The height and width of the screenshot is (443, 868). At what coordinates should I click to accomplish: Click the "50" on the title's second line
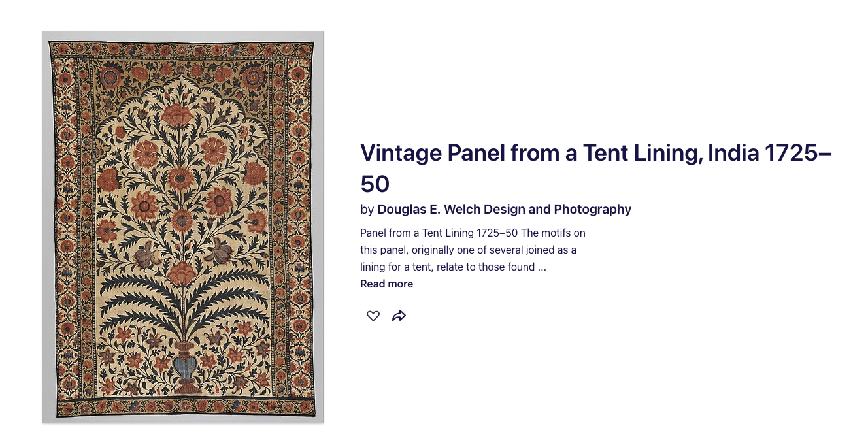pyautogui.click(x=375, y=184)
